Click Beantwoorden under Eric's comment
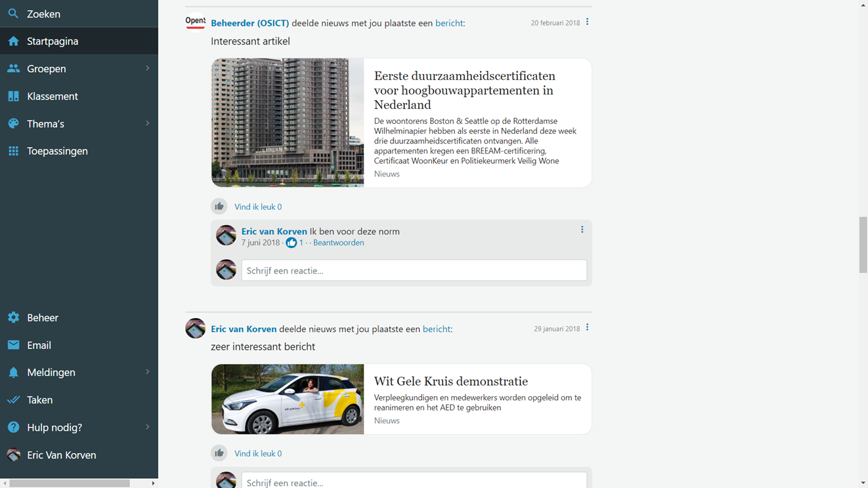This screenshot has height=488, width=868. (x=338, y=243)
